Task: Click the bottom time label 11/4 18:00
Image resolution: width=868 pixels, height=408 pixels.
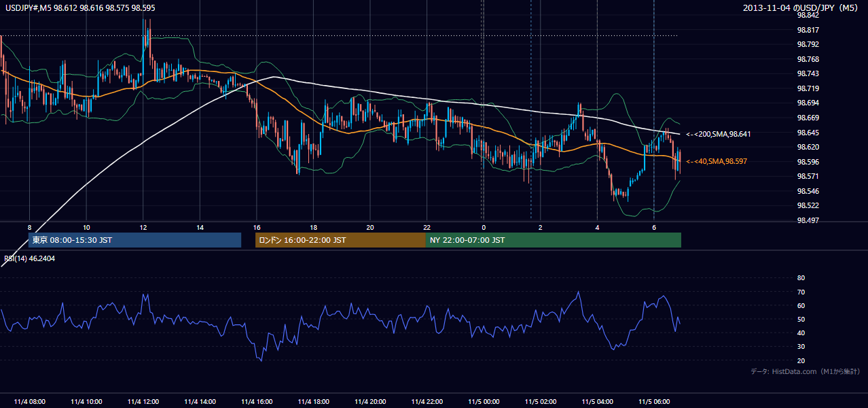Action: pyautogui.click(x=313, y=402)
